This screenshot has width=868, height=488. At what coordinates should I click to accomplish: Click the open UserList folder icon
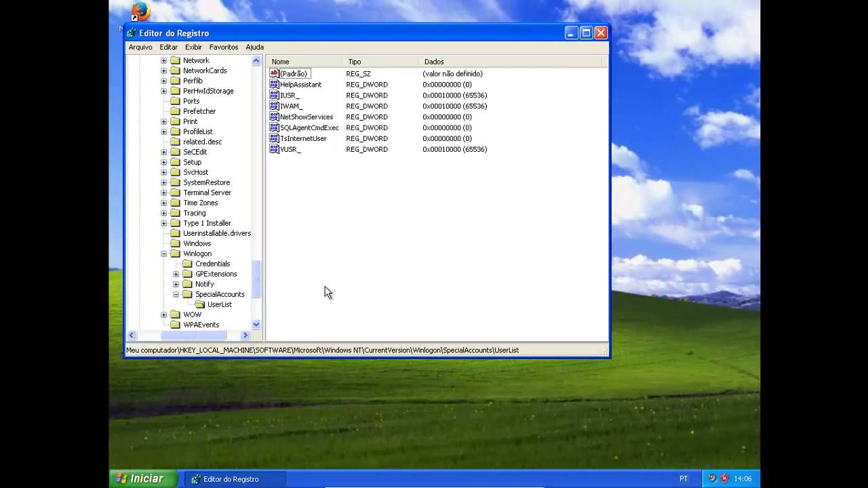coord(199,304)
